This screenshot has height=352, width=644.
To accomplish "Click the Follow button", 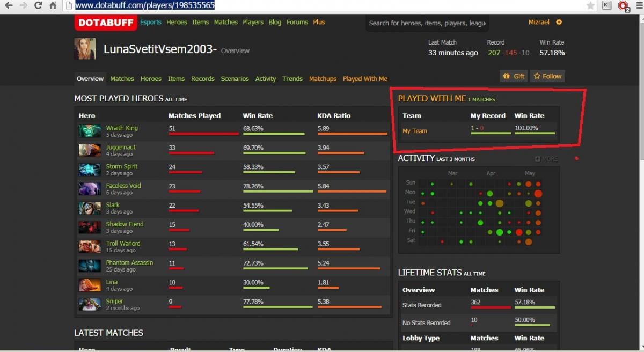I will pos(547,76).
